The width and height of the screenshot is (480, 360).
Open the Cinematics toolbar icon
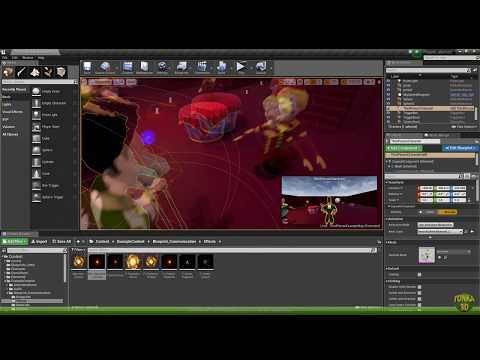tap(202, 67)
